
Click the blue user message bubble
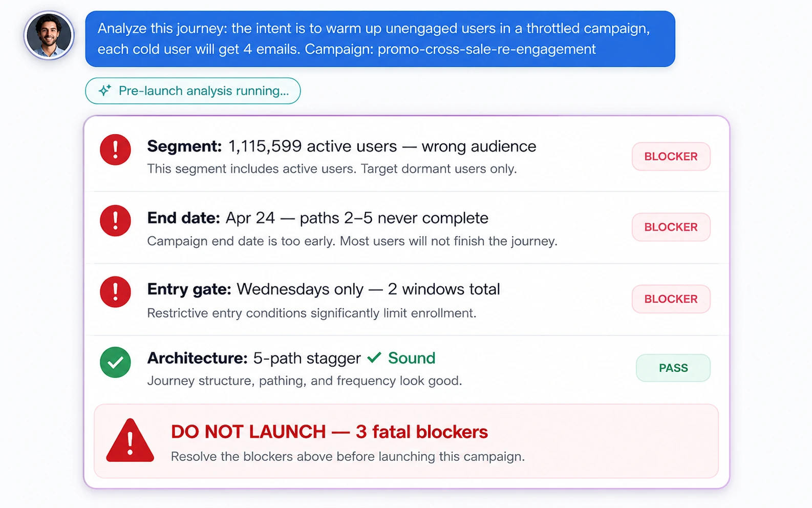pyautogui.click(x=380, y=39)
